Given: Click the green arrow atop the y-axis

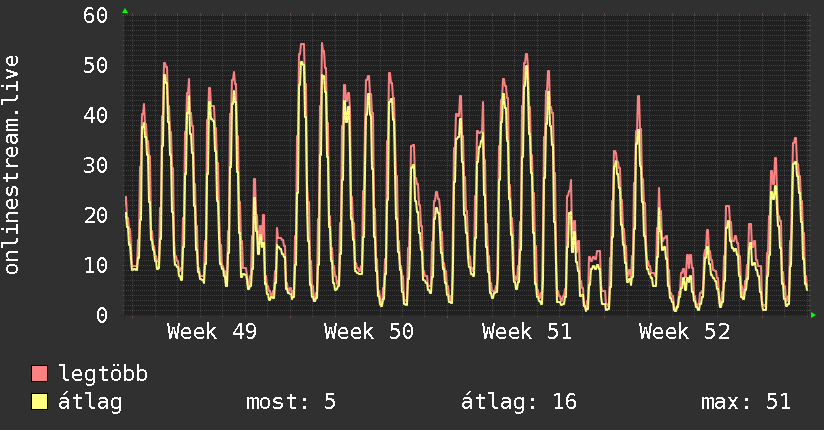Looking at the screenshot, I should 125,11.
